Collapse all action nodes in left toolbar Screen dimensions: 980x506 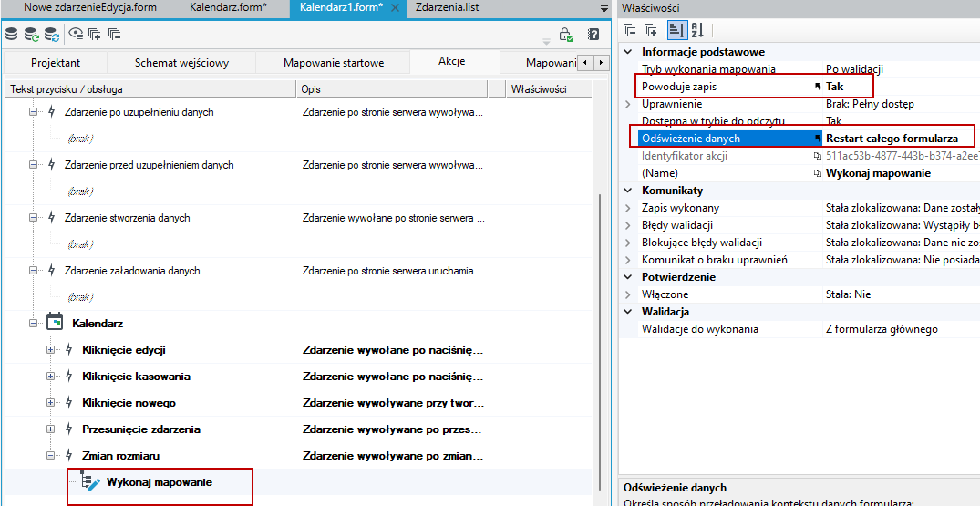(114, 34)
